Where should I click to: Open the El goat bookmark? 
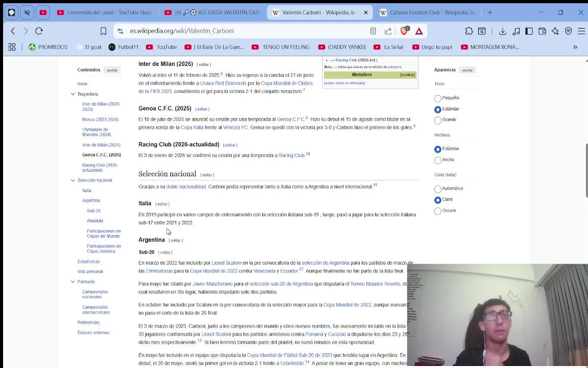click(89, 47)
